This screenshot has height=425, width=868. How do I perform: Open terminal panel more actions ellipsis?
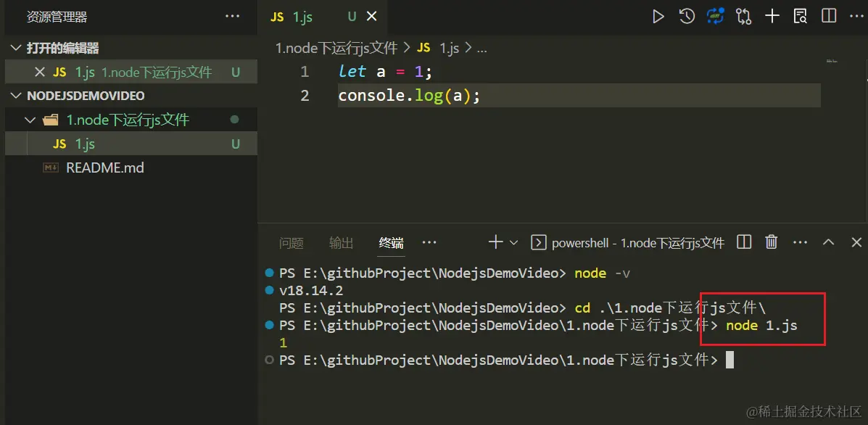(x=800, y=242)
